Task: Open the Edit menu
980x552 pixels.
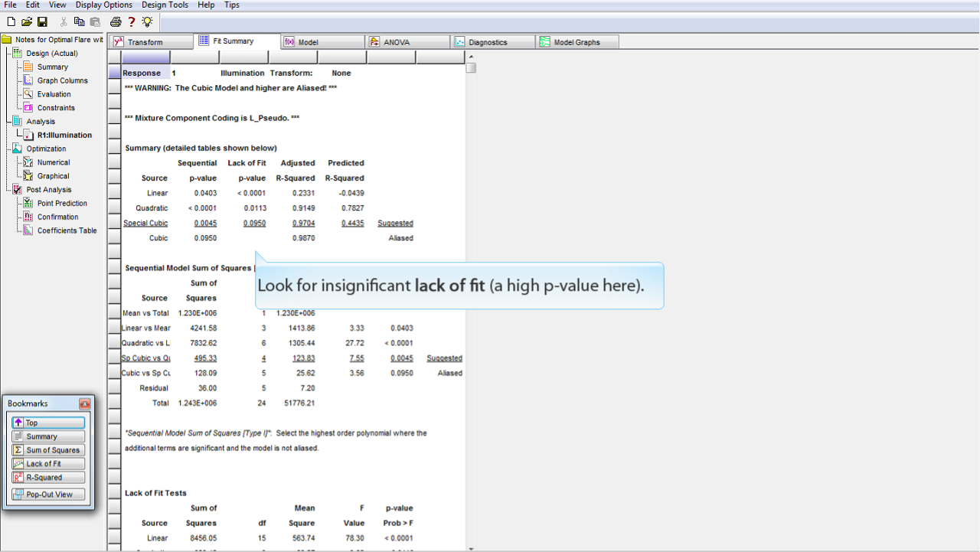Action: (32, 5)
